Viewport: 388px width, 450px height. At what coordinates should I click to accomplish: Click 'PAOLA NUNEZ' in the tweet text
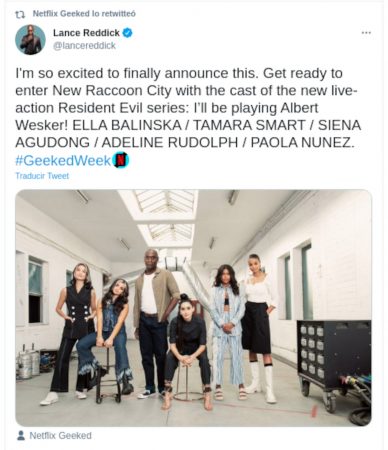coord(300,143)
